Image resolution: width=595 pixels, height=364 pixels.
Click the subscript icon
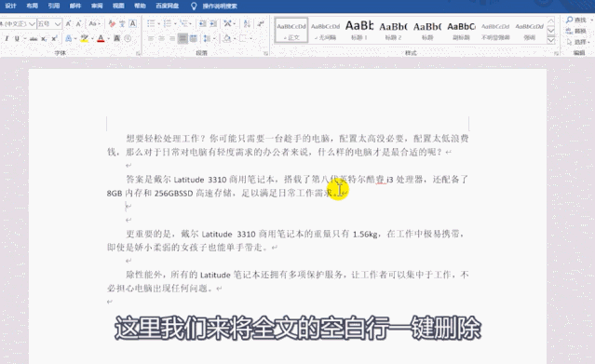tap(44, 38)
